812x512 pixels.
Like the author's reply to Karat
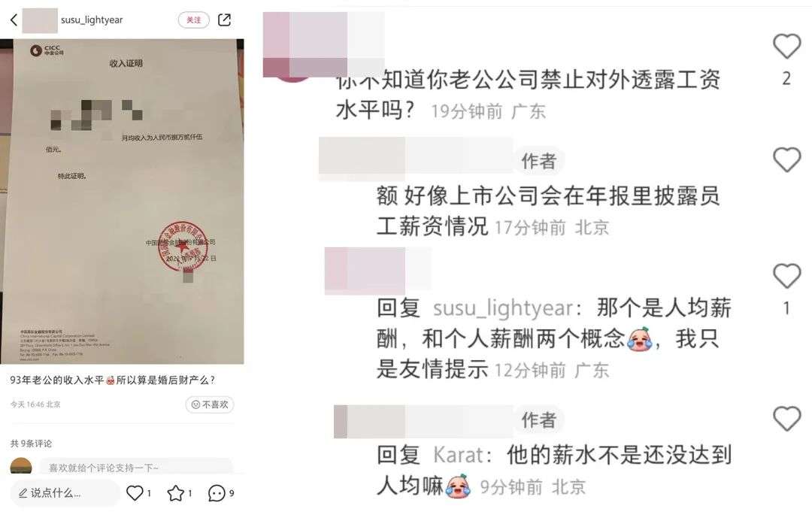[786, 418]
